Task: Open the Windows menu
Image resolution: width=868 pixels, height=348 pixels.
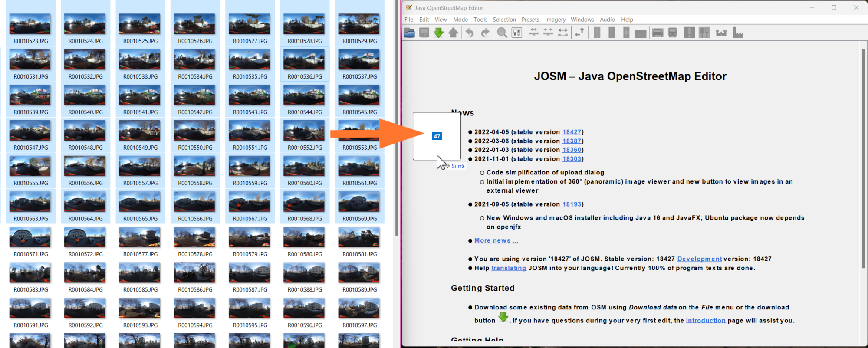Action: [582, 20]
